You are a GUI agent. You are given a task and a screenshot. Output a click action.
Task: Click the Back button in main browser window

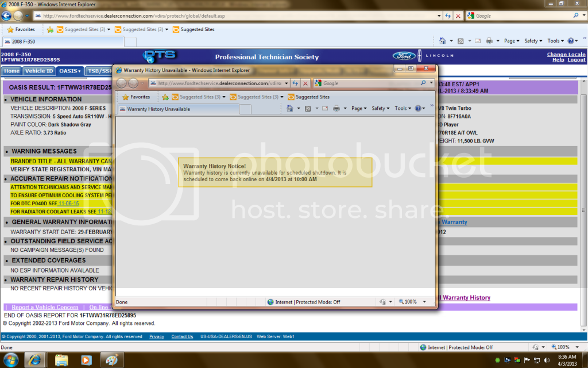click(6, 16)
